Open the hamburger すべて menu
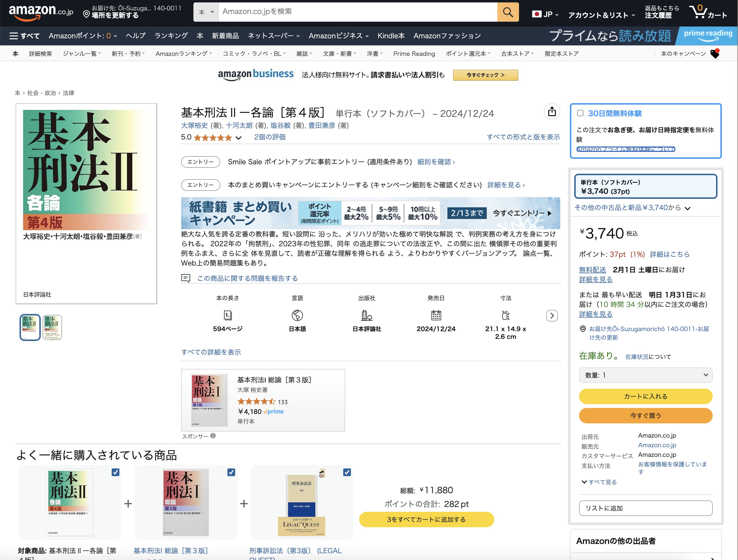738x560 pixels. [24, 36]
